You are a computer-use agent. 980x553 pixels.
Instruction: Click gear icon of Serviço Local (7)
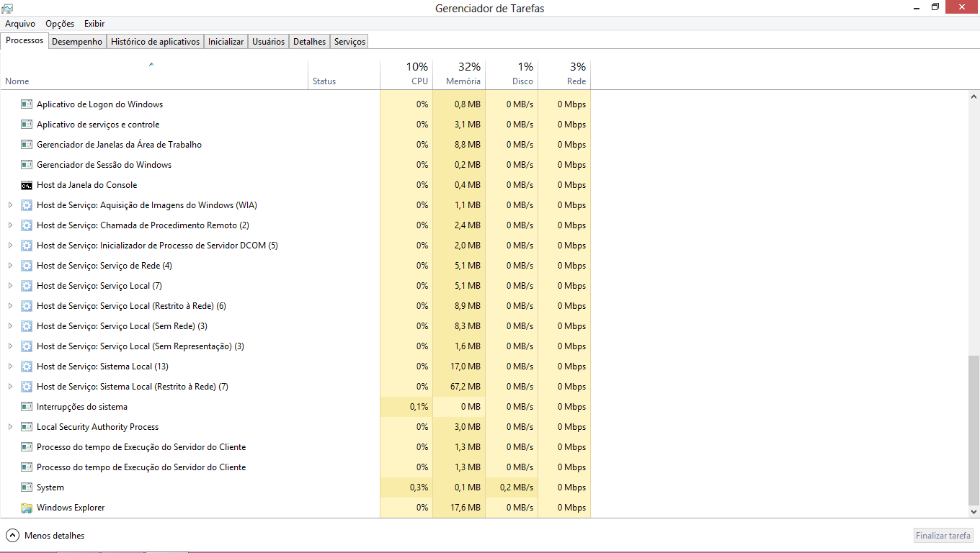click(27, 286)
